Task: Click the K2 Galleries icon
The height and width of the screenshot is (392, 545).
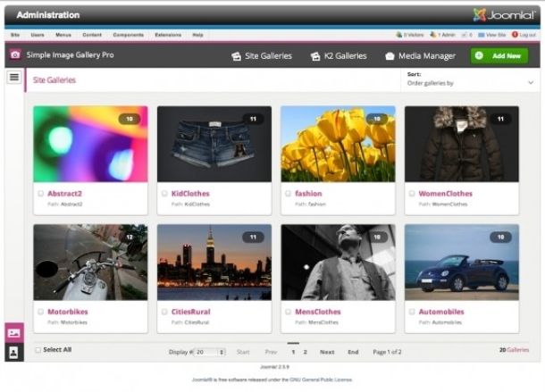Action: click(314, 56)
